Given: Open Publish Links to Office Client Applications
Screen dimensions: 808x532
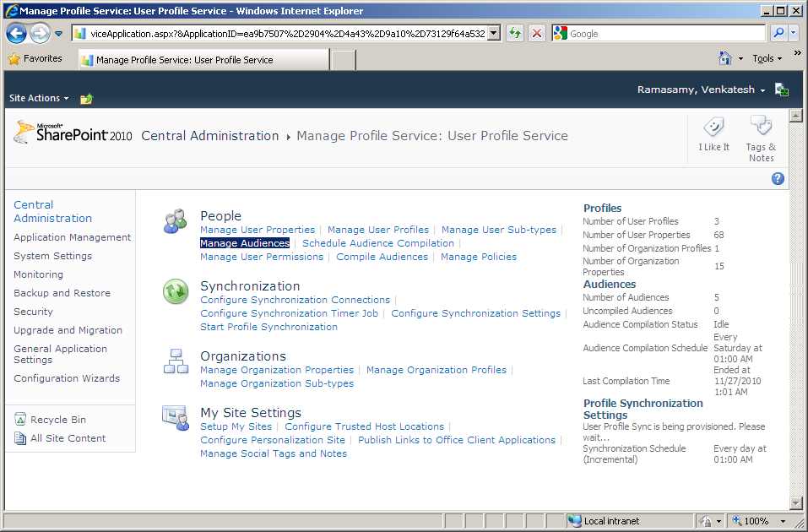Looking at the screenshot, I should click(457, 440).
